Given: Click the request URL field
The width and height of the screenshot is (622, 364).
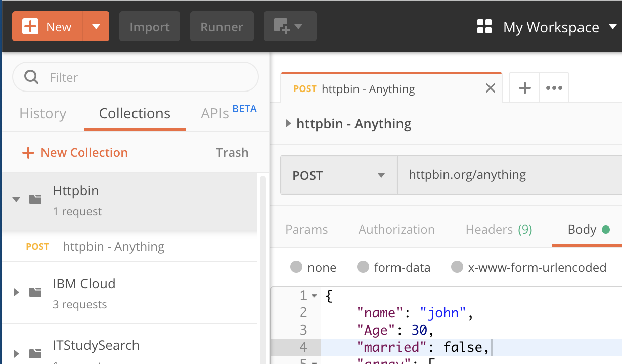Looking at the screenshot, I should pos(510,175).
